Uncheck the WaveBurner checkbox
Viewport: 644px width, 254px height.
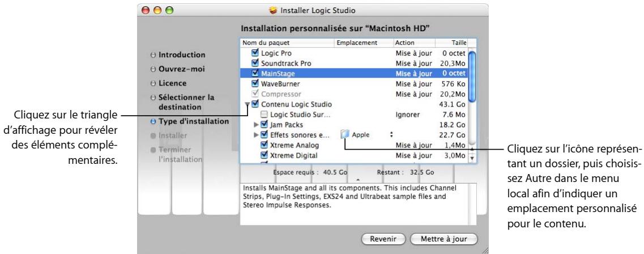(x=255, y=83)
